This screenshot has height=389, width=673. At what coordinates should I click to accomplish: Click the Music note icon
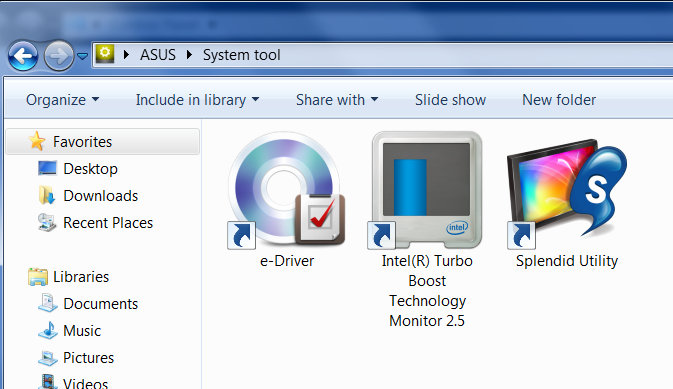tap(48, 330)
